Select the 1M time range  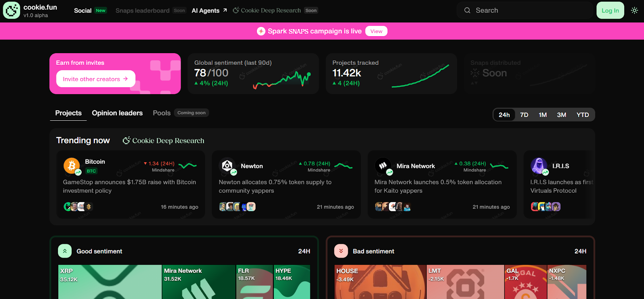pyautogui.click(x=543, y=115)
